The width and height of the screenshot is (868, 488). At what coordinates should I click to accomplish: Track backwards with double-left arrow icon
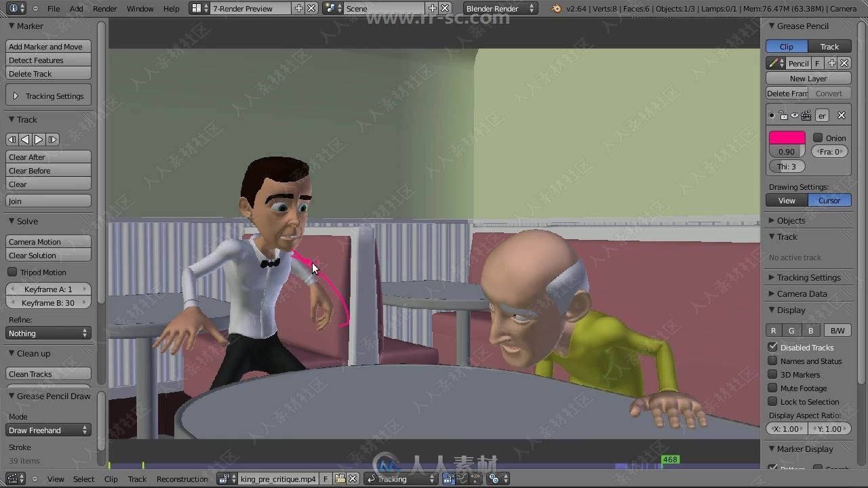[12, 140]
